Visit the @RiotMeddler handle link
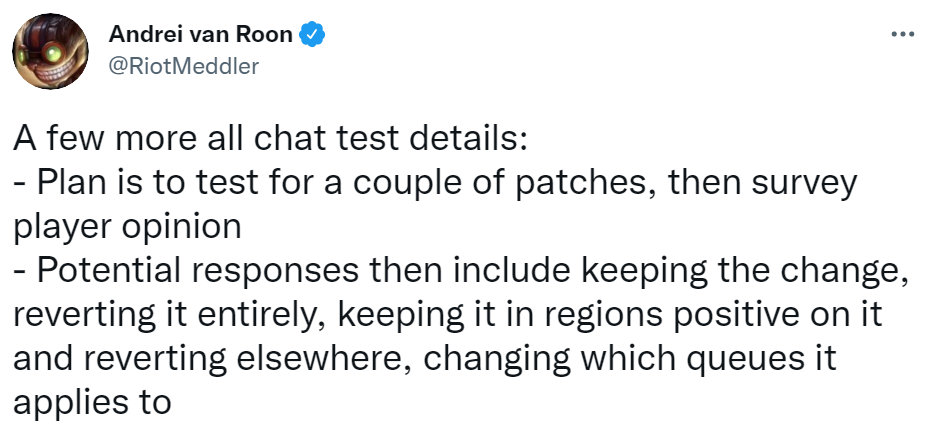The width and height of the screenshot is (932, 430). (x=184, y=66)
